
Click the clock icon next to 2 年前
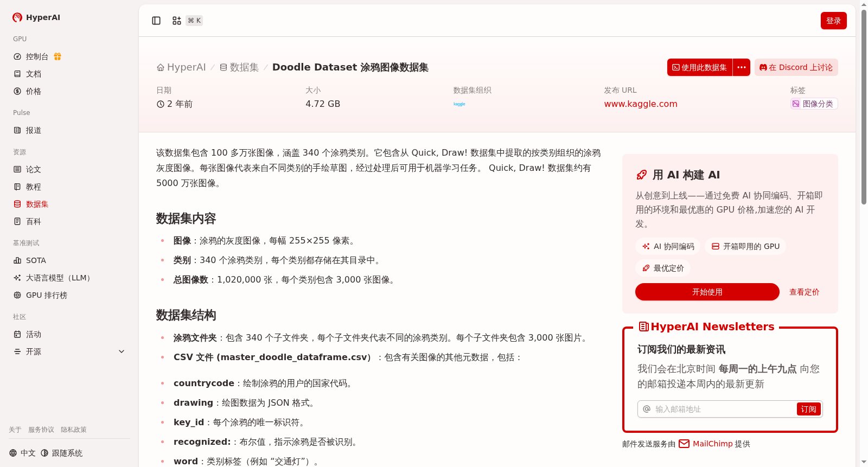[161, 104]
